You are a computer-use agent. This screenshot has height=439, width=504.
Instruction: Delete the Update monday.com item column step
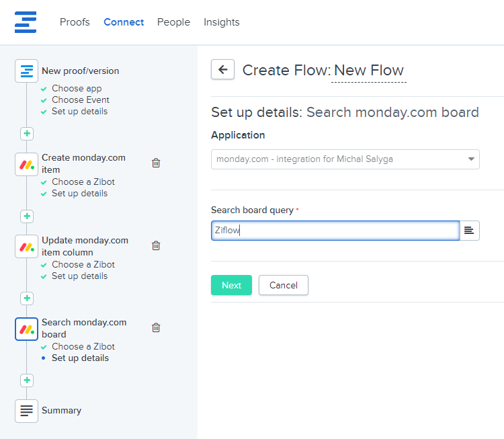(x=156, y=245)
